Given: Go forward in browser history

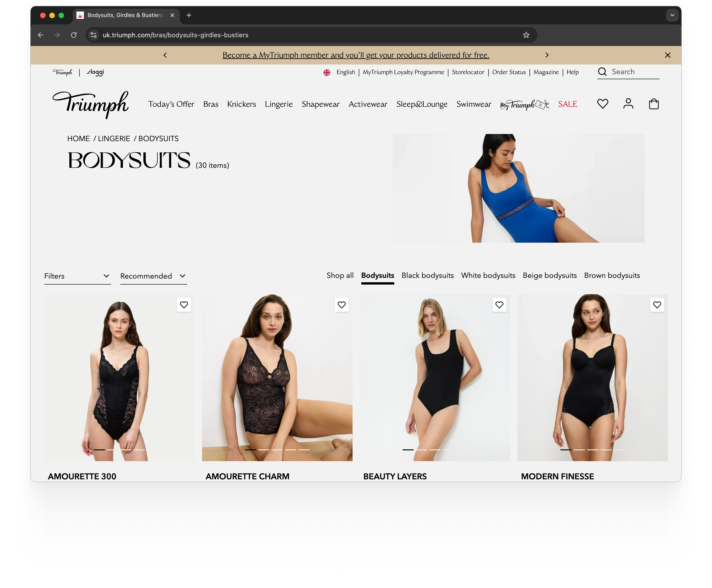Looking at the screenshot, I should pyautogui.click(x=57, y=35).
